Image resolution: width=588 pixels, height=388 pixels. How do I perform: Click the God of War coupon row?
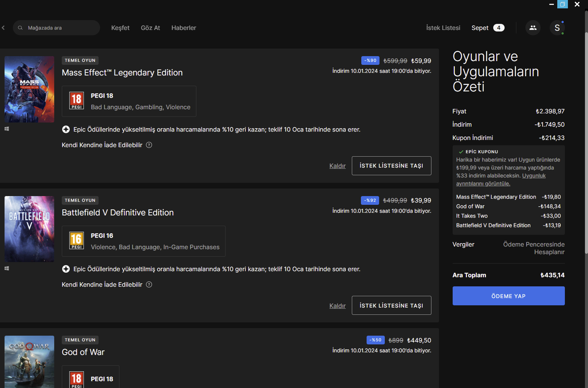click(x=508, y=206)
